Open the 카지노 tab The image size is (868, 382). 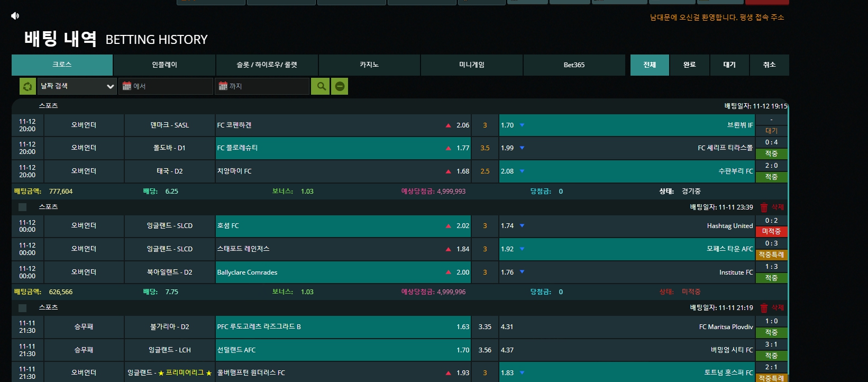[369, 65]
